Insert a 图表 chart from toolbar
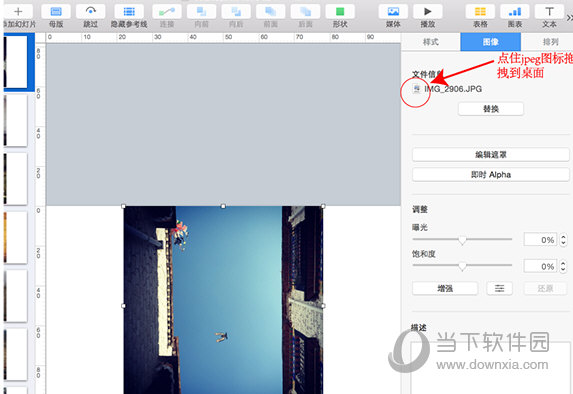Screen dimensions: 573x394 click(x=515, y=12)
